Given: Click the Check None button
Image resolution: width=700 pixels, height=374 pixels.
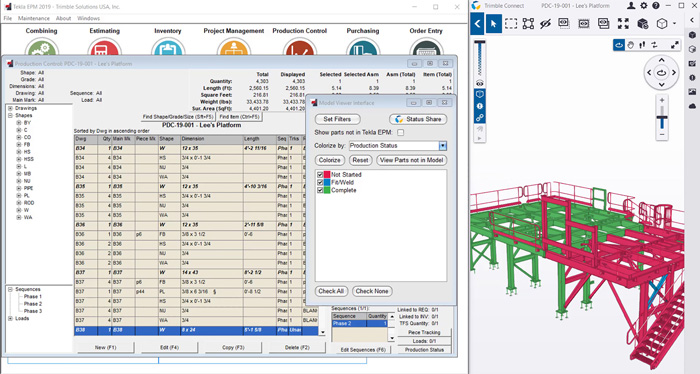Looking at the screenshot, I should [372, 291].
